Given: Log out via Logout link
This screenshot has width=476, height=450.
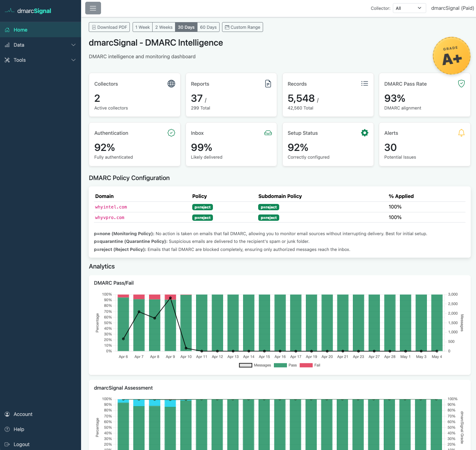Looking at the screenshot, I should tap(40, 444).
